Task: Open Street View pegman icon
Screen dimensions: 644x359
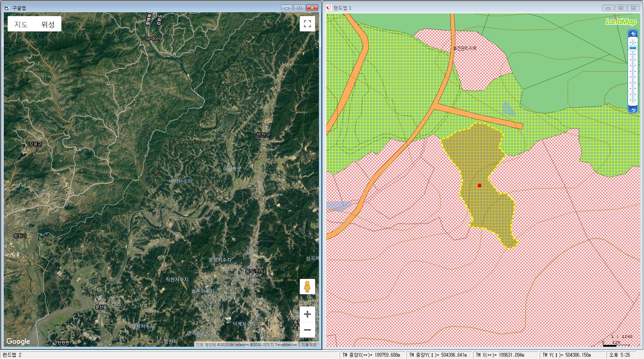Action: coord(307,287)
